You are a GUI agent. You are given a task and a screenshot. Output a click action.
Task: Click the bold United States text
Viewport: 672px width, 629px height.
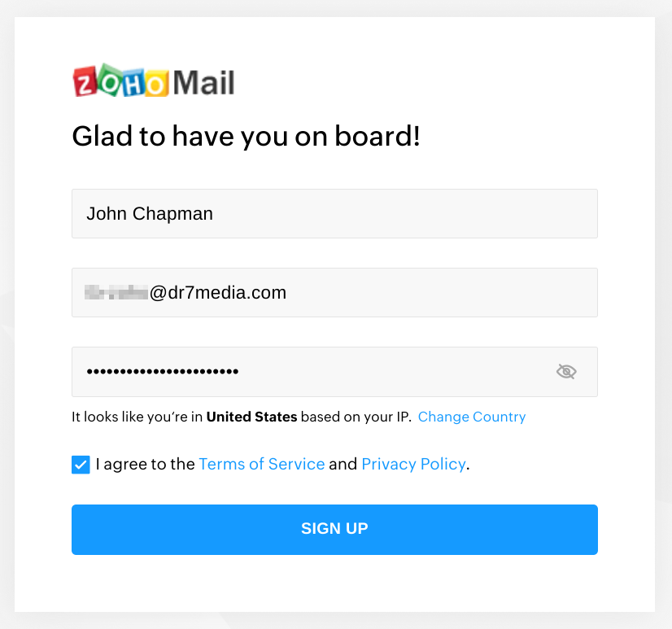pyautogui.click(x=251, y=417)
